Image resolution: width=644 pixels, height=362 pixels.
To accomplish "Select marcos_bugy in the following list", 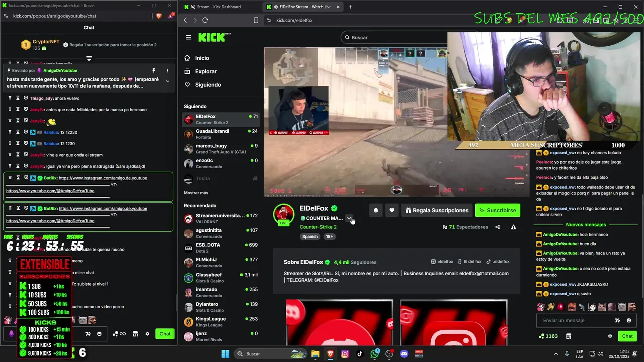I will coord(220,149).
